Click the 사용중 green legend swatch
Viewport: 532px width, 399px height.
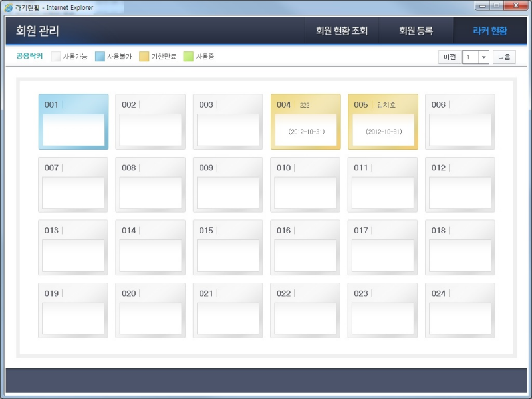(x=188, y=57)
